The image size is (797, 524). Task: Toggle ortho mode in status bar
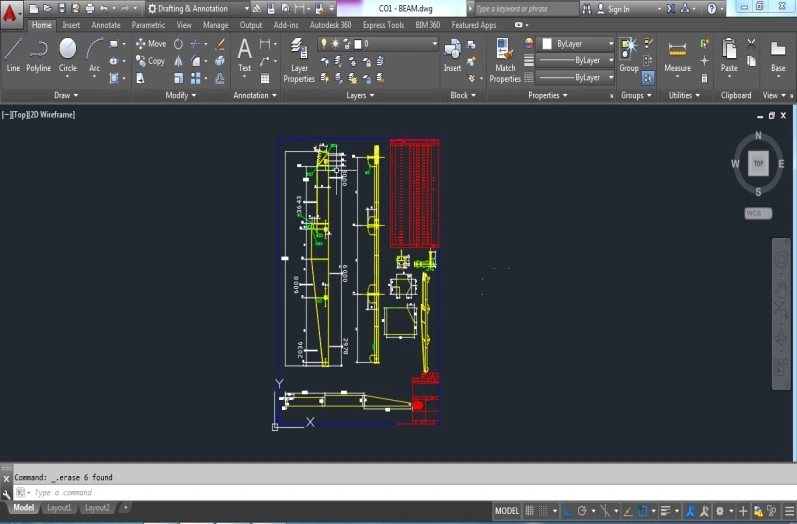(567, 511)
